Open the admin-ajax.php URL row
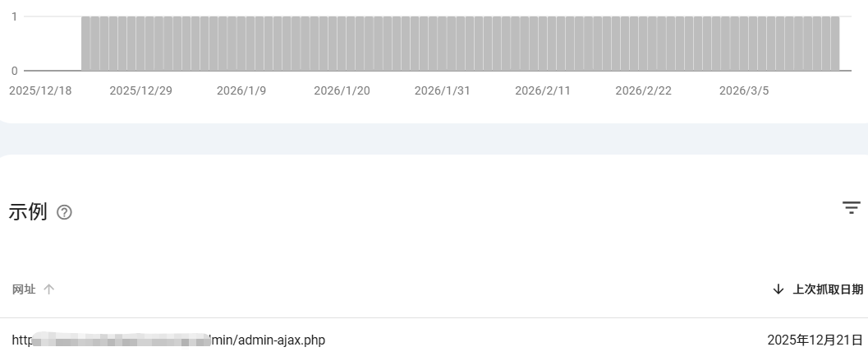This screenshot has width=868, height=361. 168,340
